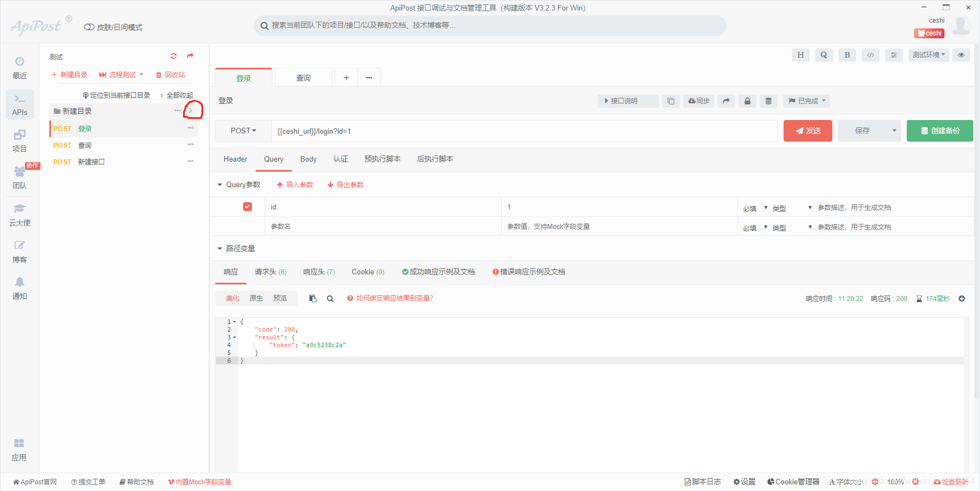Download the response with circular arrow icon

(x=962, y=299)
